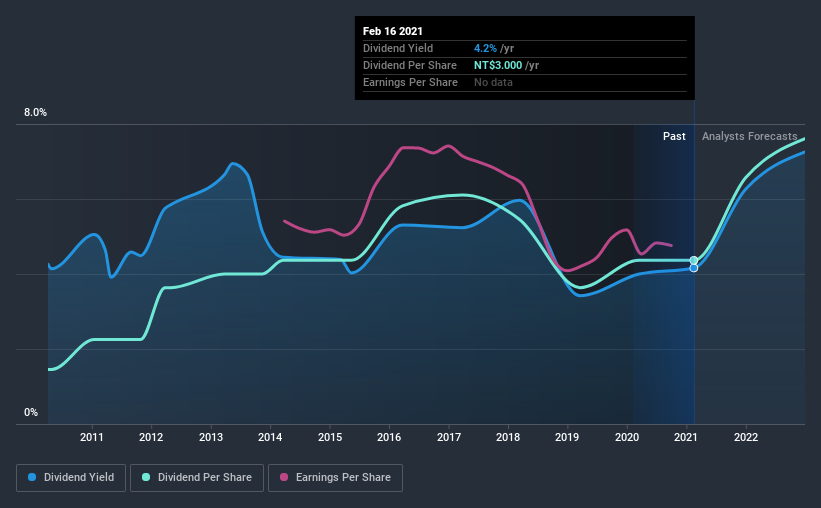Screen dimensions: 821x508
Task: Toggle the Earnings Per Share legend button
Action: (335, 478)
